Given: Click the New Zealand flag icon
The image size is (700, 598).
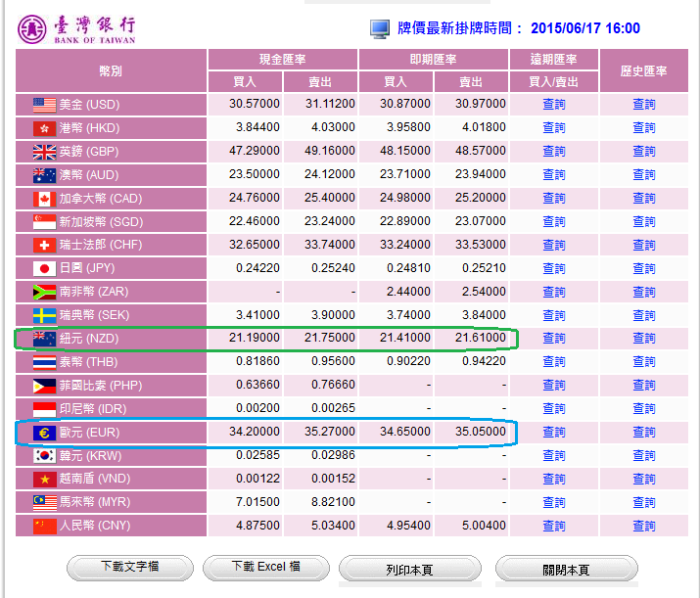Looking at the screenshot, I should [x=44, y=339].
